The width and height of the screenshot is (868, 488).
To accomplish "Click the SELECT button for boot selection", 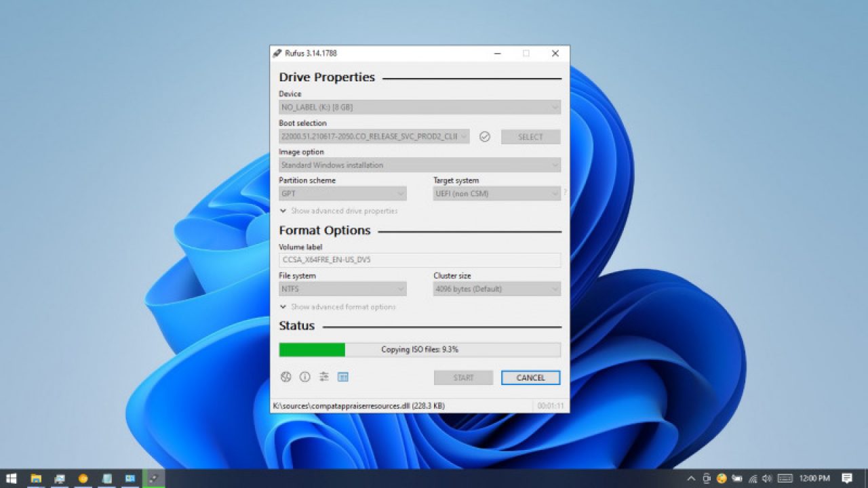I will pyautogui.click(x=530, y=136).
